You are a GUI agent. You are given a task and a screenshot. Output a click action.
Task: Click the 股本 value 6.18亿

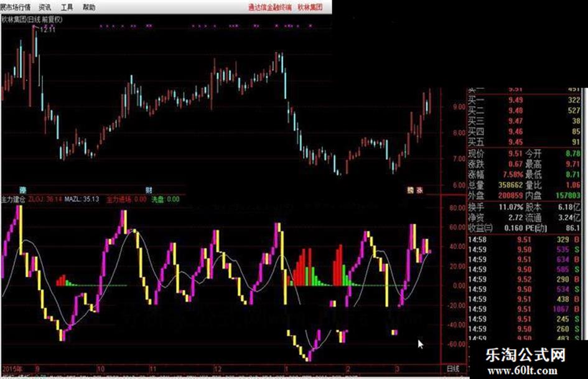coord(569,207)
